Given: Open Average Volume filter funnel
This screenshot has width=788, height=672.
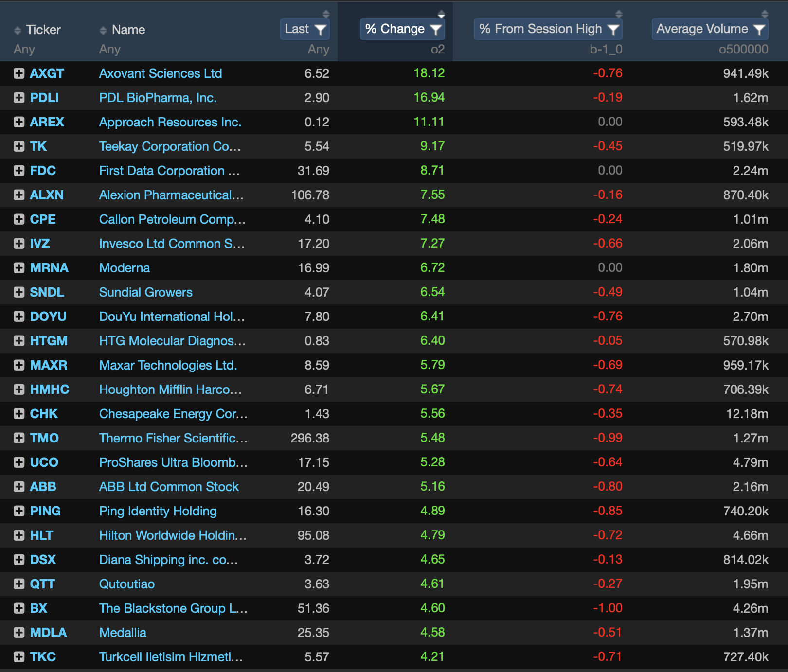Looking at the screenshot, I should 759,30.
